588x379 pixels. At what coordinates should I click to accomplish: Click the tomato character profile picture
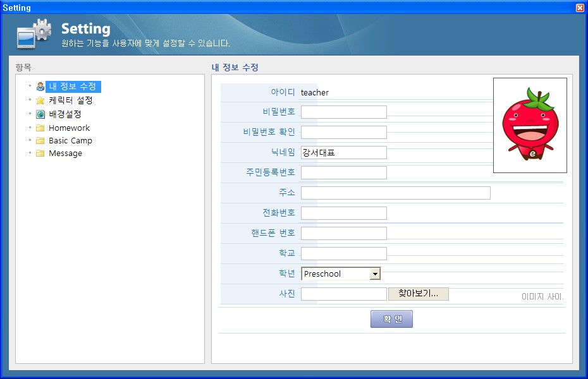[530, 125]
